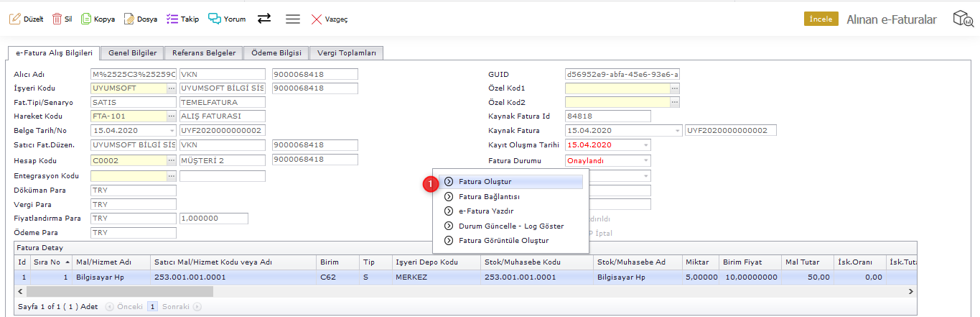Select Fatura Oluştur from the context menu
Screen dimensions: 980x317
point(485,182)
